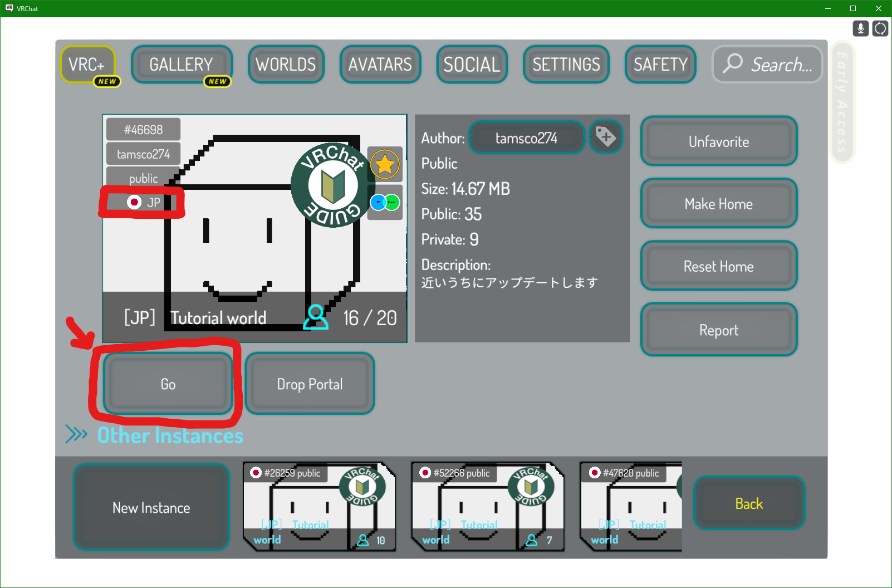Click the circular status icon beside microphone
The image size is (892, 588).
click(x=880, y=28)
